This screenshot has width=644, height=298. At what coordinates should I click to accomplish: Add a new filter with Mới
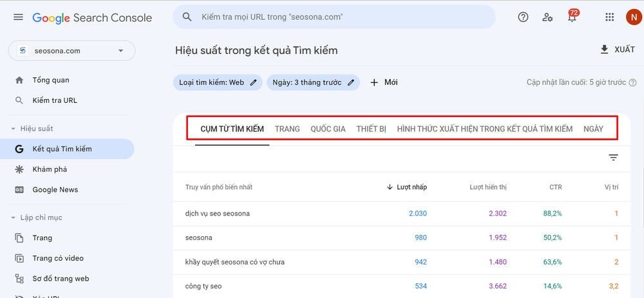(384, 82)
